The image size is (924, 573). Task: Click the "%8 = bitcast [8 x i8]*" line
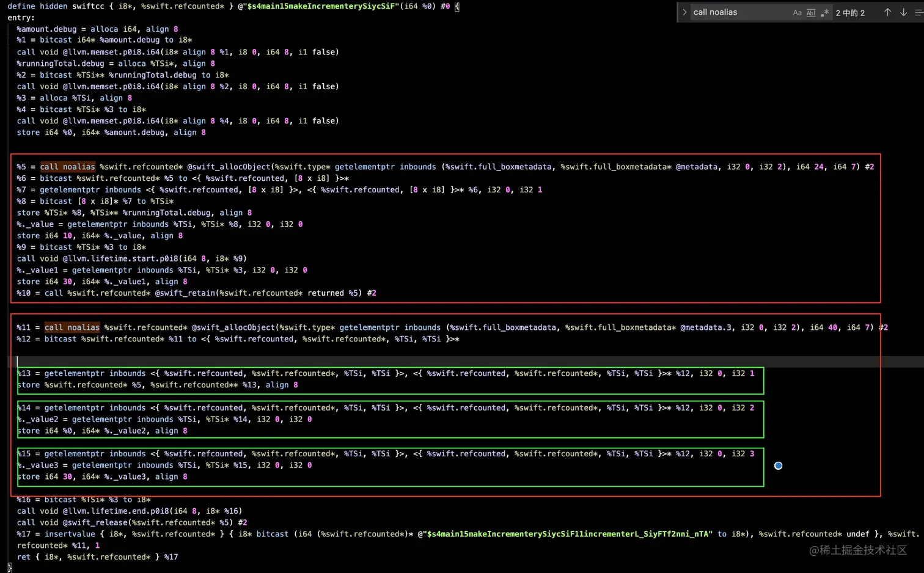(x=95, y=201)
